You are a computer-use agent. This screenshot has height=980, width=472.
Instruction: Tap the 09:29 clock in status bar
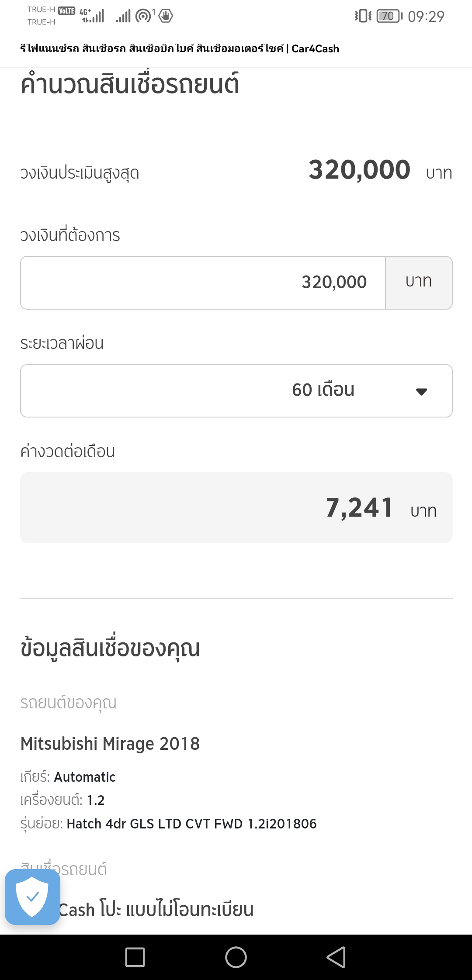426,17
